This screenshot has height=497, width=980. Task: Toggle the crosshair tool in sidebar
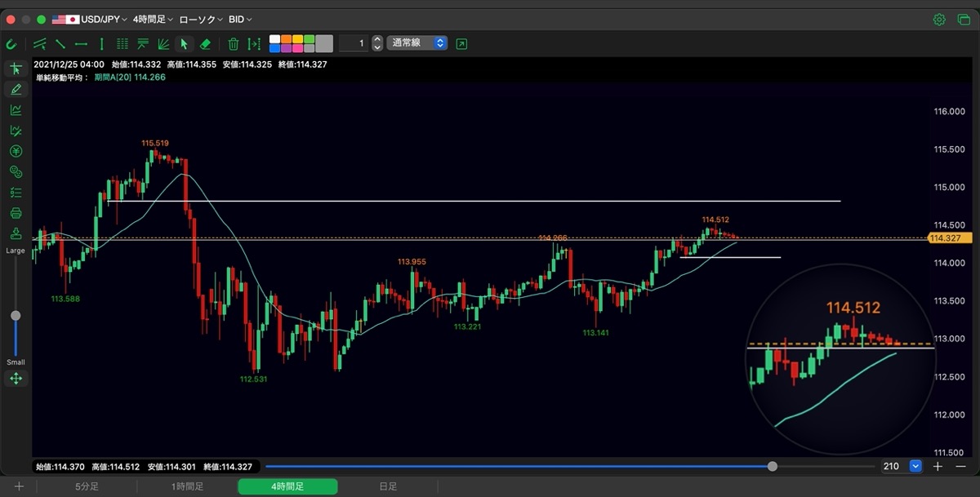[16, 69]
